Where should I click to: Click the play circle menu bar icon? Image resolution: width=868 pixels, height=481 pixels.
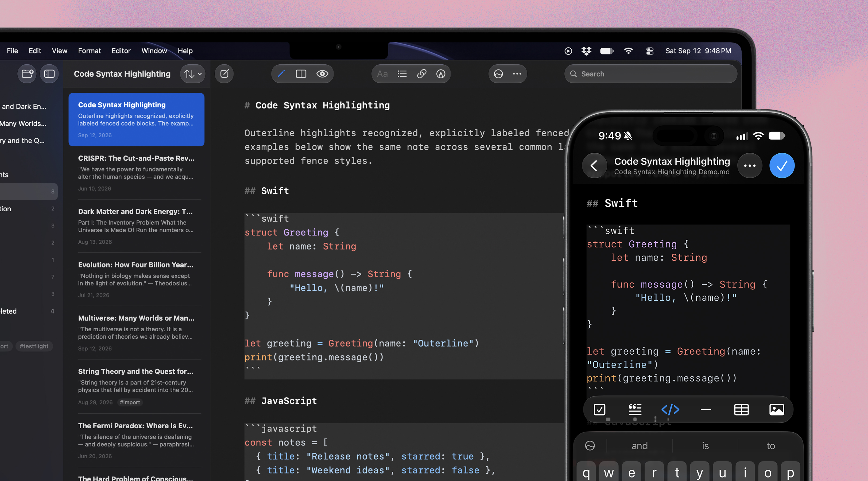point(568,51)
